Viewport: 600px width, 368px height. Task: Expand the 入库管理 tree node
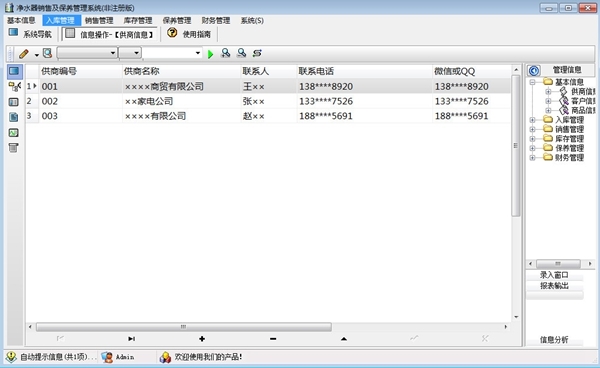[532, 120]
